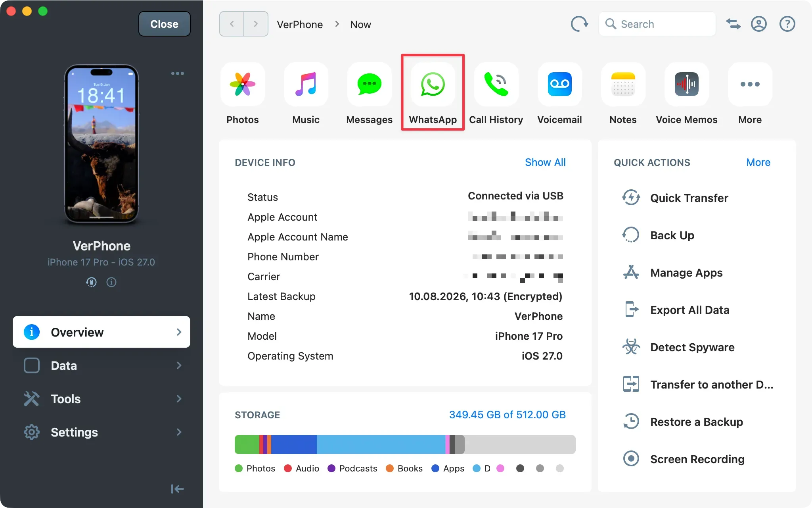Click the Latest Backup date value
This screenshot has width=812, height=508.
point(485,296)
